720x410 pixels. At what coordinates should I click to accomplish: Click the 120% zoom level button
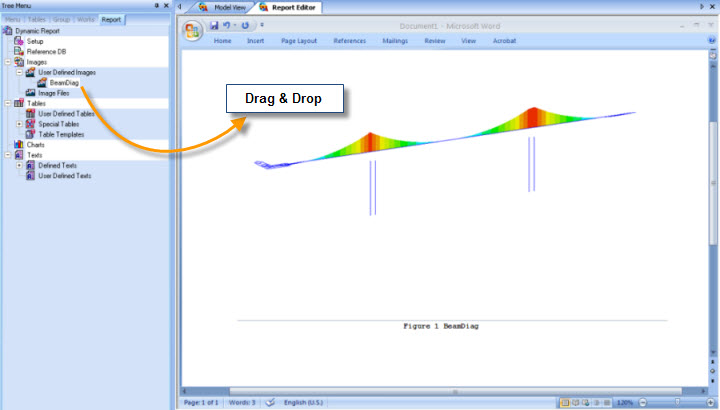point(625,402)
